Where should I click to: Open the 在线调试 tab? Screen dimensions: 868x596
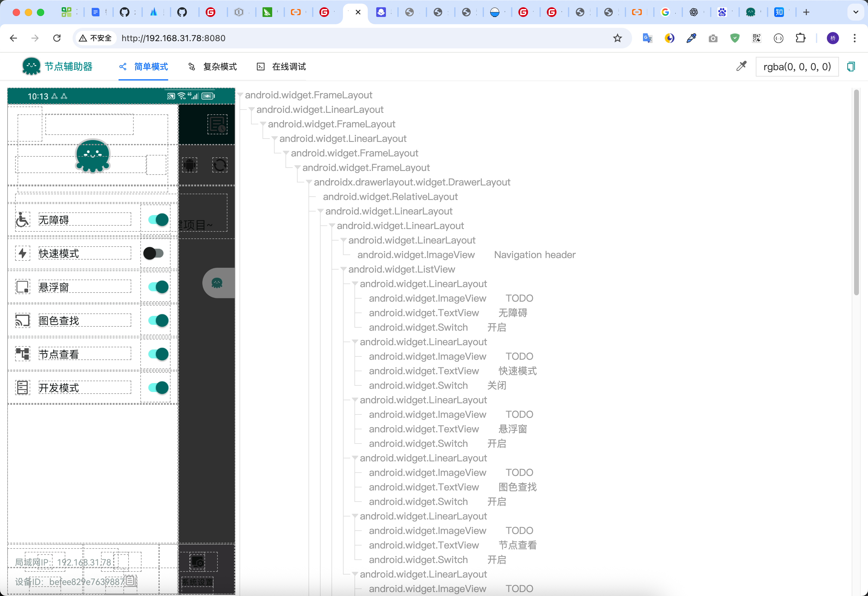point(282,67)
